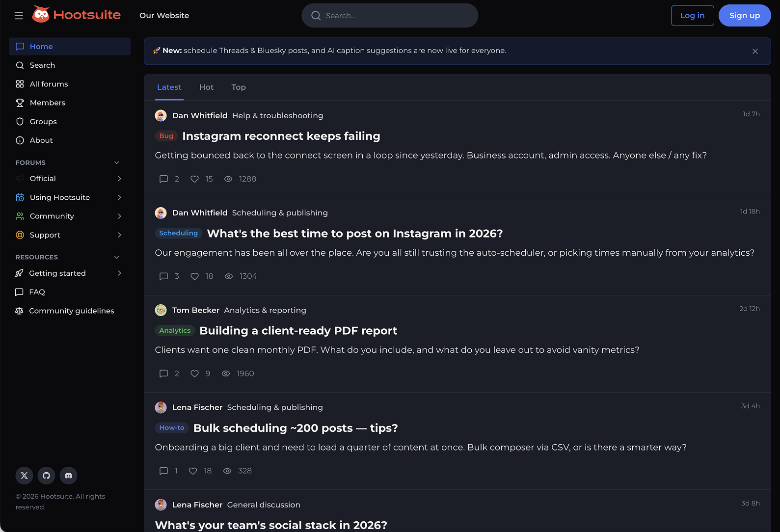This screenshot has width=780, height=532.
Task: Open the Help & troubleshooting forum link
Action: click(x=278, y=116)
